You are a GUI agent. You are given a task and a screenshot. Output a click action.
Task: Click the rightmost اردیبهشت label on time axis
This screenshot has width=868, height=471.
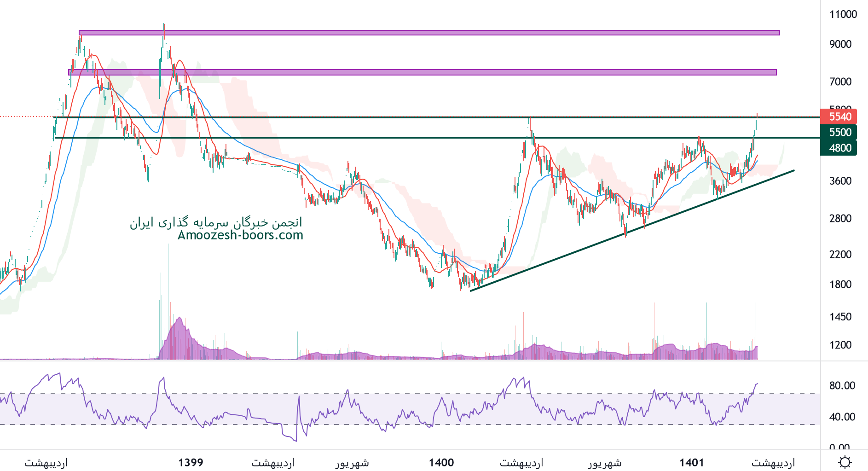[773, 462]
